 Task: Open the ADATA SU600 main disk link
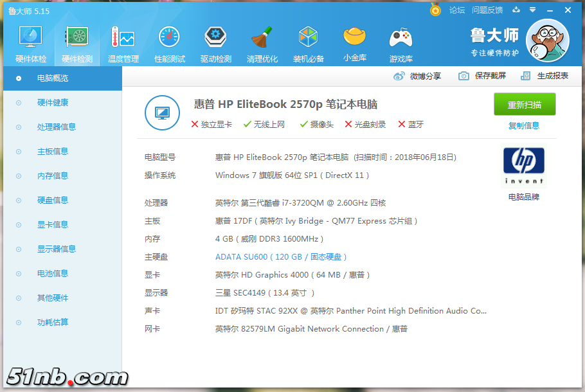pyautogui.click(x=281, y=257)
